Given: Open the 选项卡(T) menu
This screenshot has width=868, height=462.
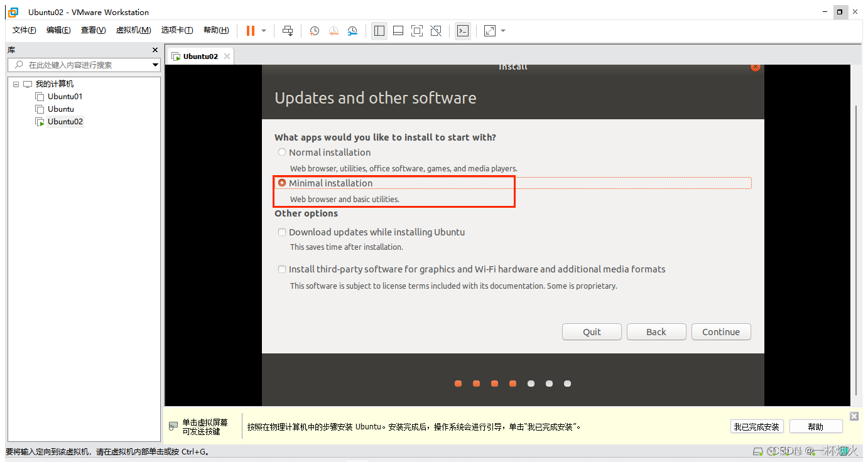Looking at the screenshot, I should [x=177, y=30].
